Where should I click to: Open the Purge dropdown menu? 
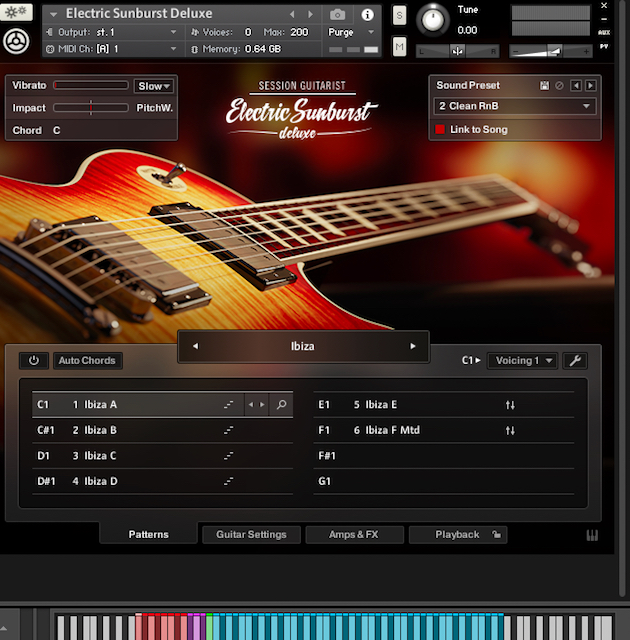click(351, 32)
